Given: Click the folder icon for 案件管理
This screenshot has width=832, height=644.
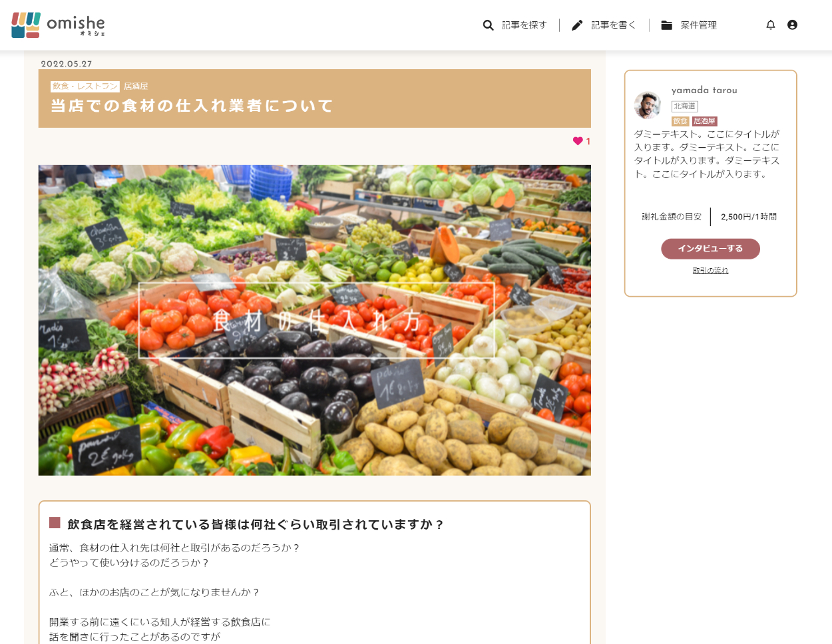Looking at the screenshot, I should pos(666,25).
